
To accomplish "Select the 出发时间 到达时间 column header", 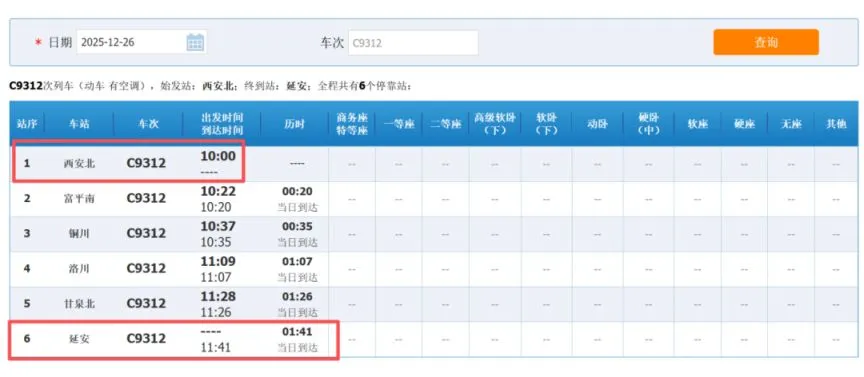I will (222, 124).
